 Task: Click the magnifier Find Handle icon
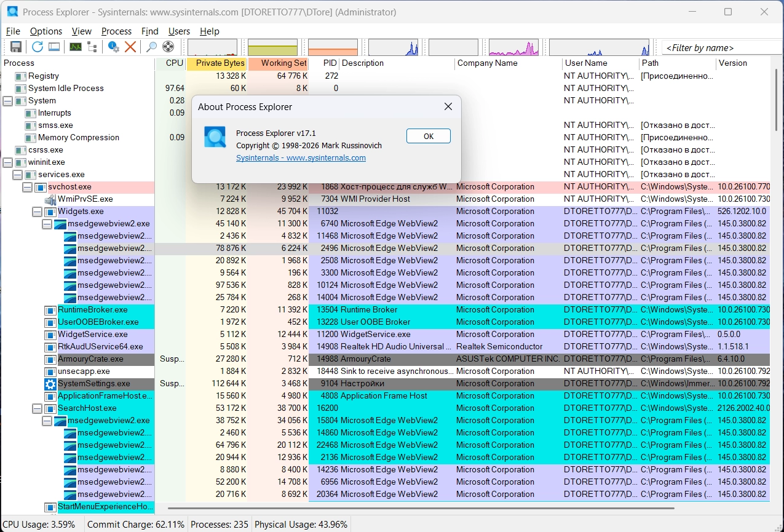(x=151, y=47)
